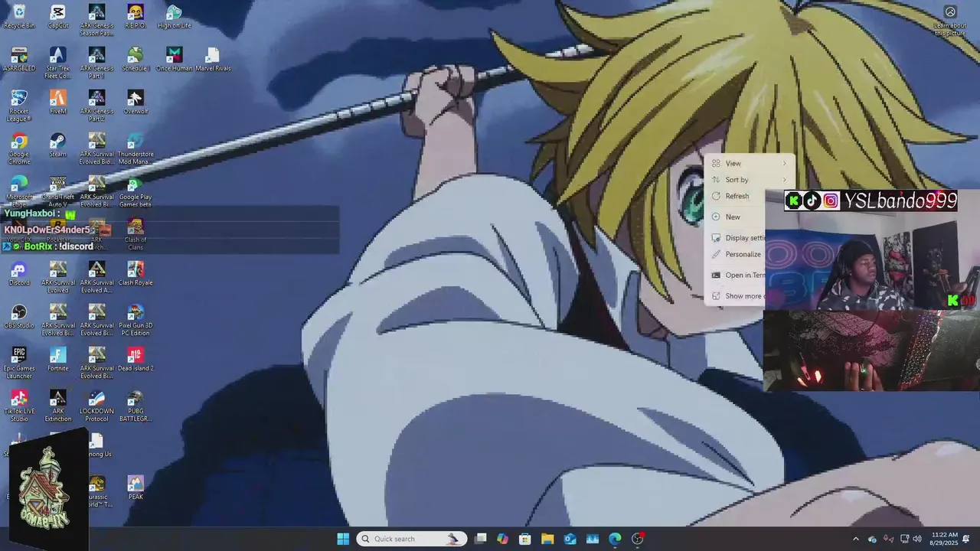Image resolution: width=980 pixels, height=551 pixels.
Task: Select the ASRRGBLED desktop icon
Action: point(19,60)
